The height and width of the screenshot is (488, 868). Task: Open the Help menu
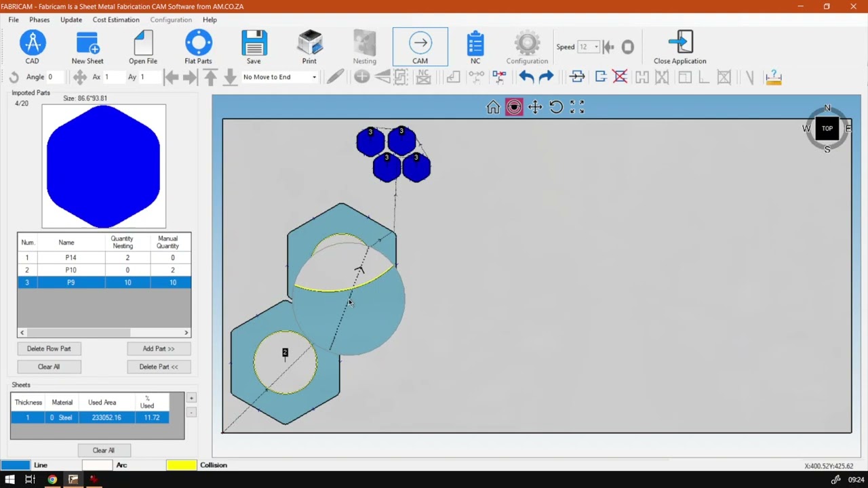210,20
